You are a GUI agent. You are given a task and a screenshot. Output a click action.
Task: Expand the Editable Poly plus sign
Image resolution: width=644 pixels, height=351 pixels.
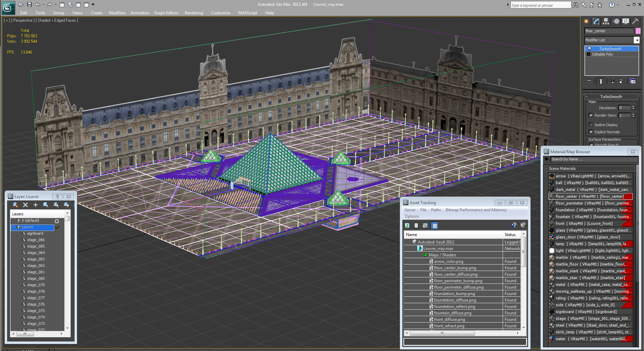point(589,54)
